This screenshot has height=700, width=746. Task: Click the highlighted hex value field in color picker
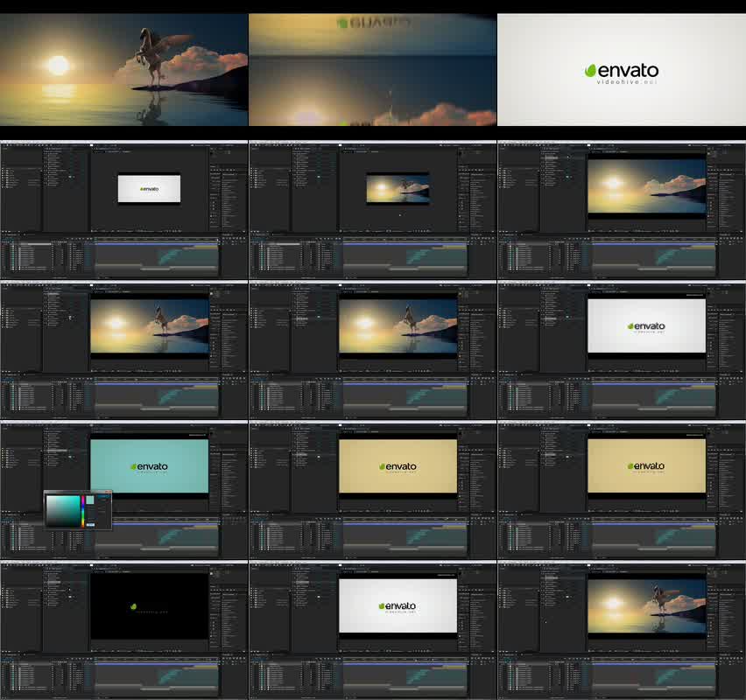90,524
